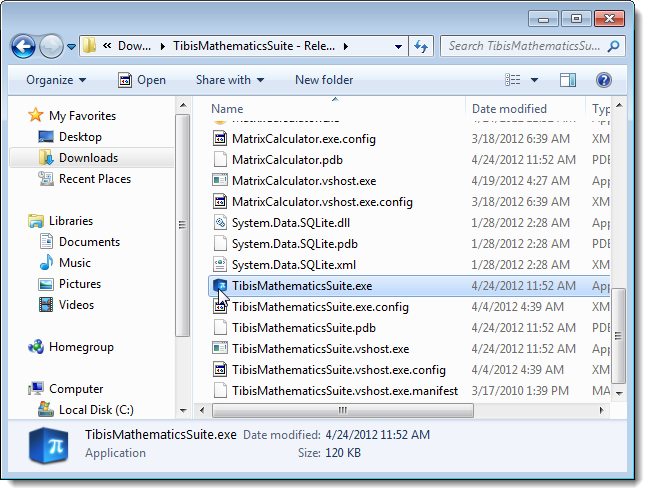Click the 4/19/2012 4:27 AM date cell

click(520, 180)
